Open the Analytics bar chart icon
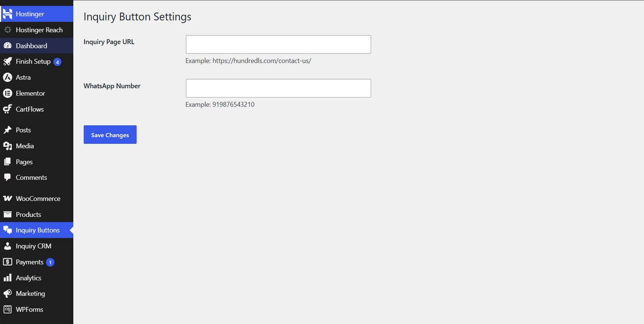This screenshot has height=324, width=644. (x=7, y=278)
